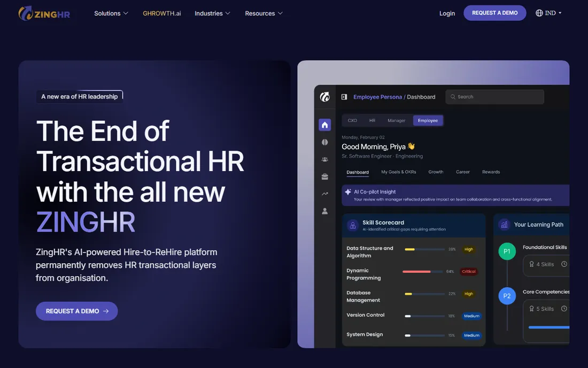Open the team people icon in sidebar
The width and height of the screenshot is (588, 368).
click(x=325, y=159)
